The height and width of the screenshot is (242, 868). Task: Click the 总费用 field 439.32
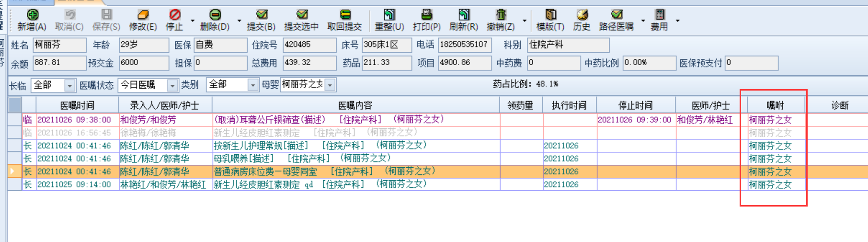309,63
